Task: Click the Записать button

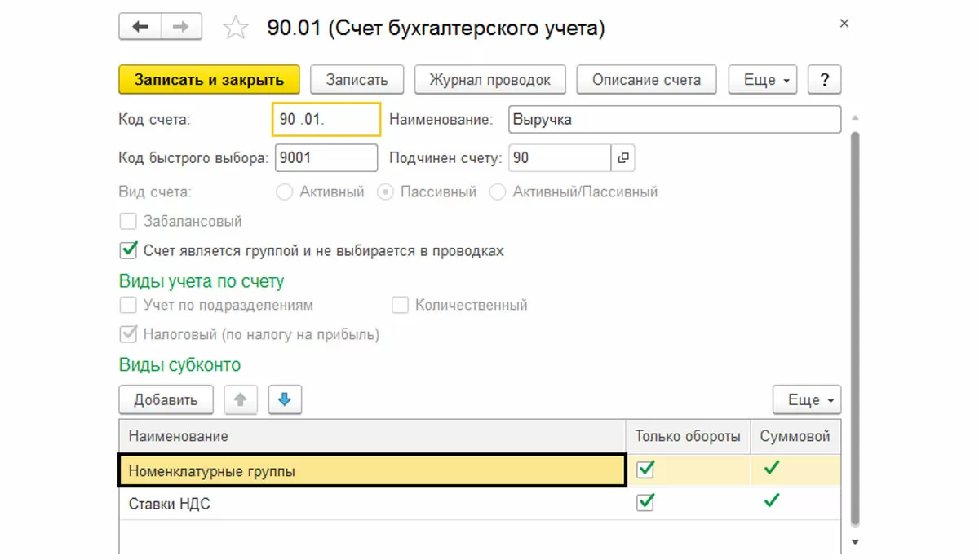Action: click(357, 80)
